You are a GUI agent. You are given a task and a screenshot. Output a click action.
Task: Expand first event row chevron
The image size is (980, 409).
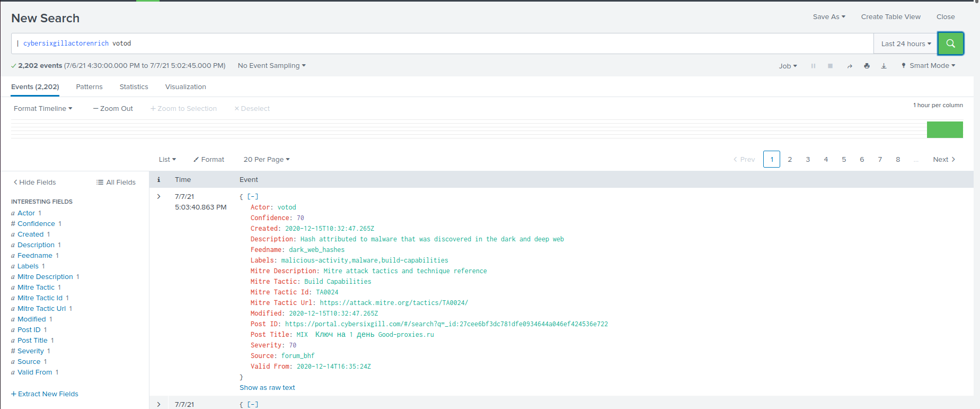pos(158,196)
